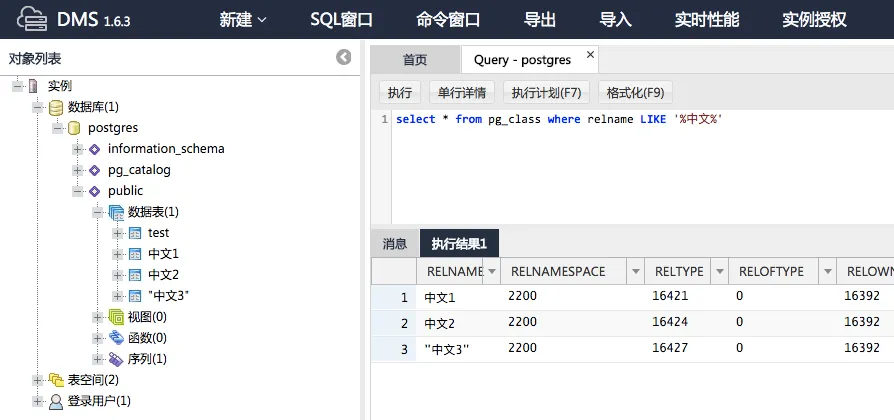Collapse the object list panel arrow
The height and width of the screenshot is (420, 894).
point(343,57)
